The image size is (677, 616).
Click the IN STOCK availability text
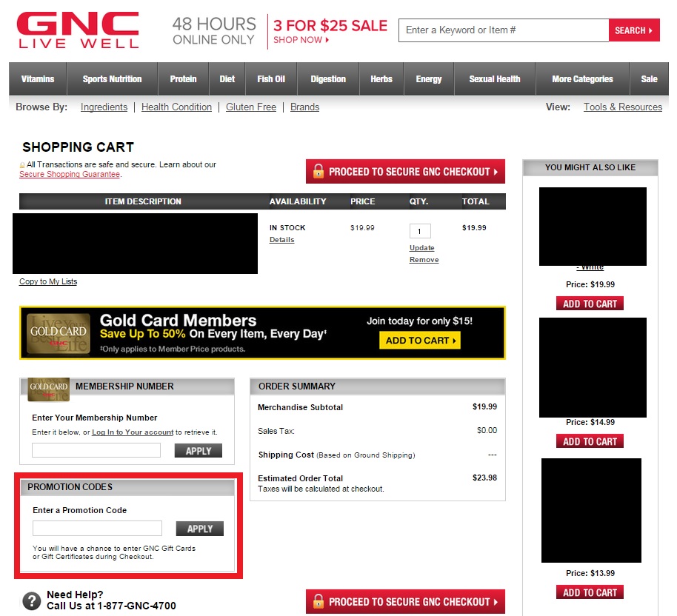tap(287, 227)
